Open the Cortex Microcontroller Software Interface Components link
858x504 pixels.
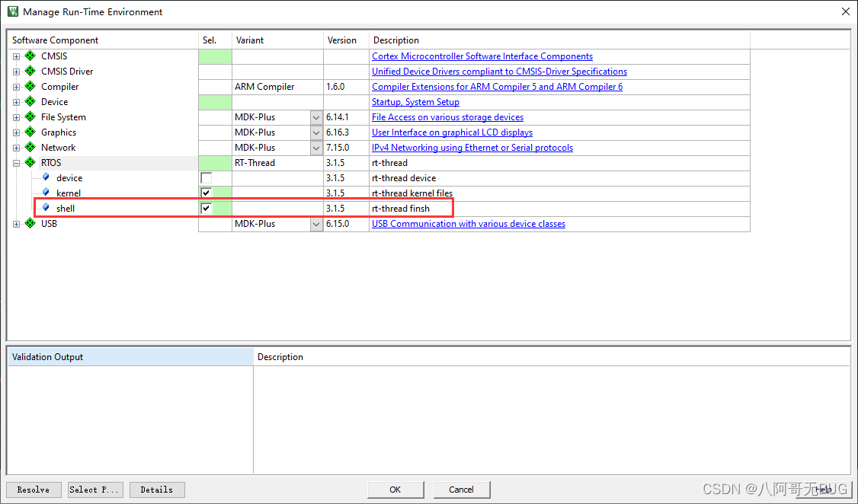click(482, 56)
